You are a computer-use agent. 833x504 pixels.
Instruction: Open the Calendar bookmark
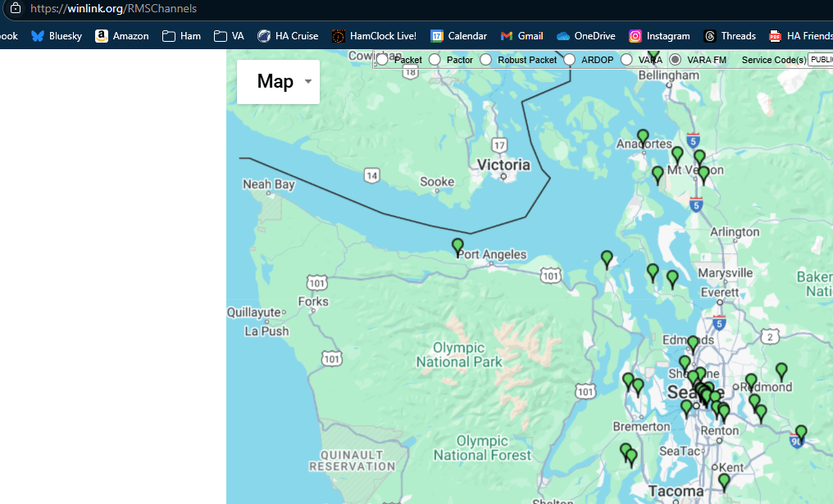(x=458, y=36)
